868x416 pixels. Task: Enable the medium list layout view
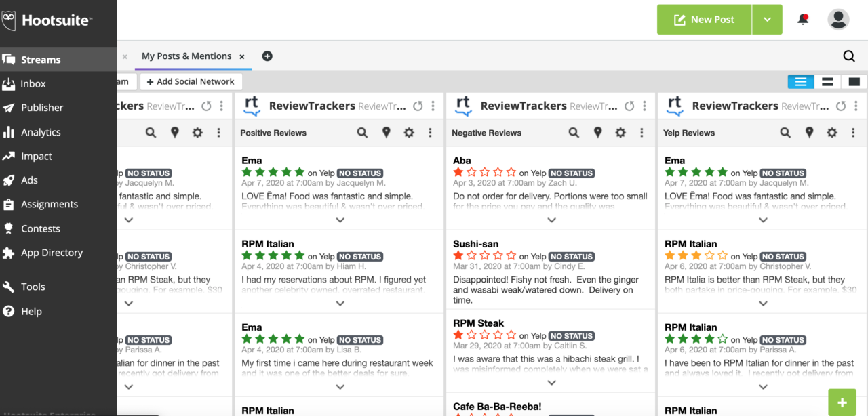tap(827, 81)
